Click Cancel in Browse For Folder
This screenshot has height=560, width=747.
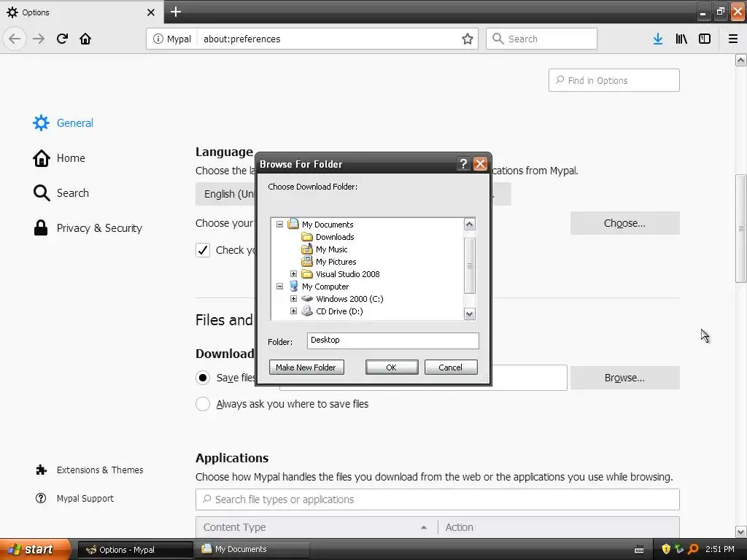pos(451,367)
